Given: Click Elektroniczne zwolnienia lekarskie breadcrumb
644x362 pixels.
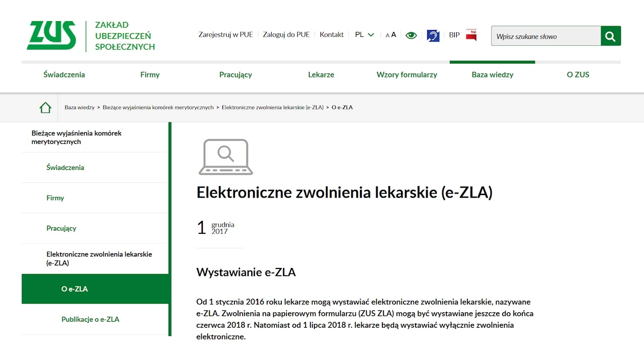Looking at the screenshot, I should 273,108.
